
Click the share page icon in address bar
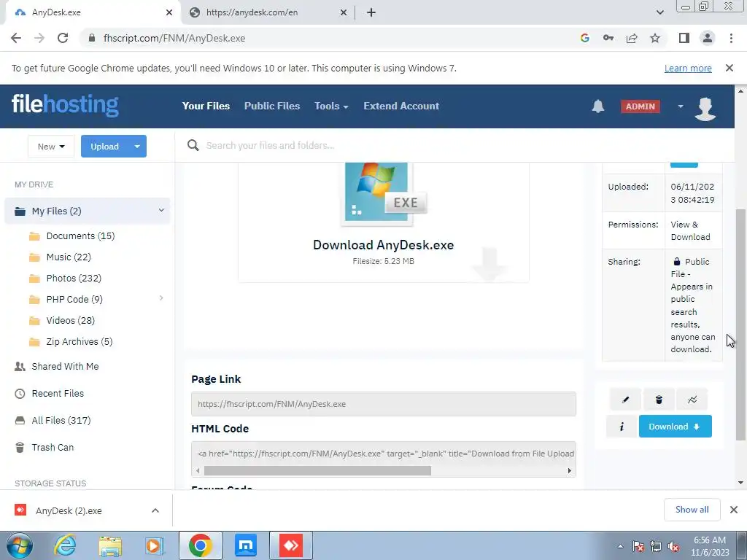click(632, 38)
